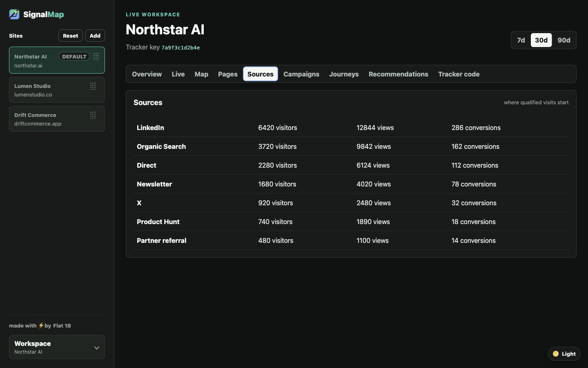The width and height of the screenshot is (588, 368).
Task: Click the tracker key 7a9f3c1d2b4e
Action: 180,47
